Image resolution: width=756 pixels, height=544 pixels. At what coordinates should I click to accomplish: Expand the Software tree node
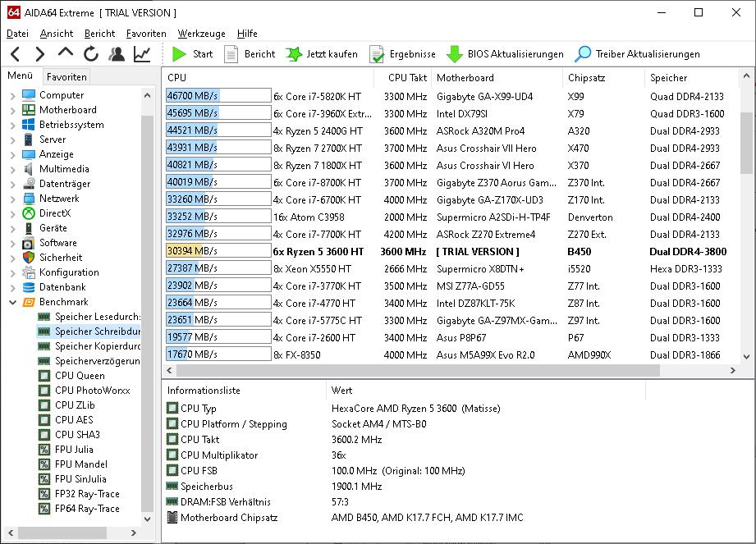13,244
